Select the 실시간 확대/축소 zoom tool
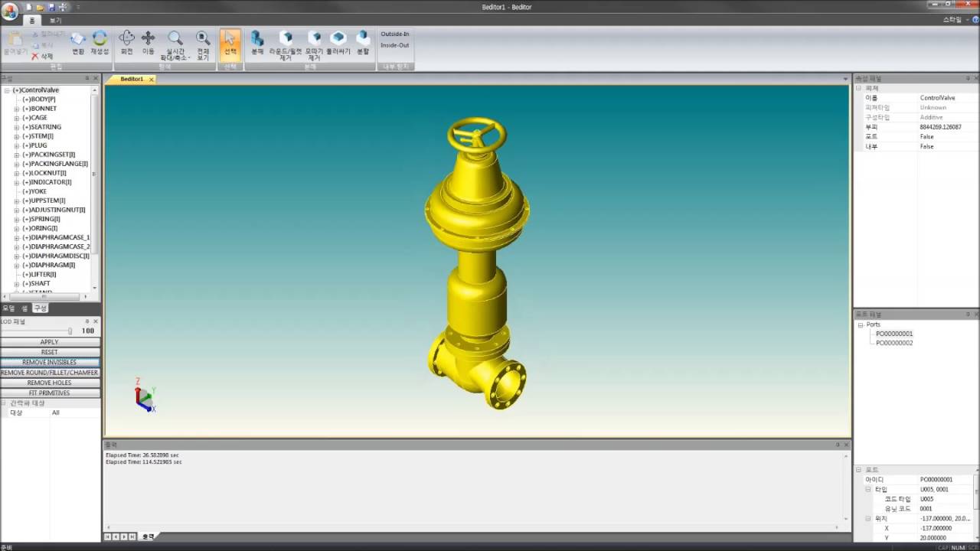Screen dimensions: 980x551 175,46
